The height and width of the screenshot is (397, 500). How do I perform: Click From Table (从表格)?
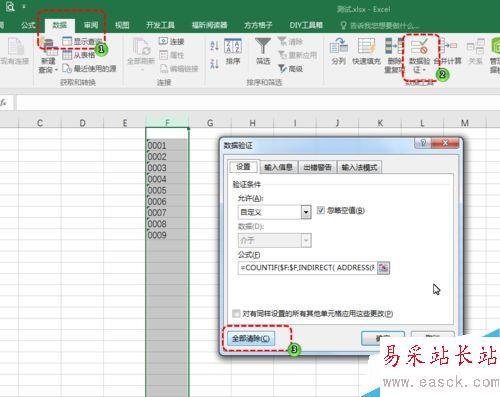[x=79, y=55]
